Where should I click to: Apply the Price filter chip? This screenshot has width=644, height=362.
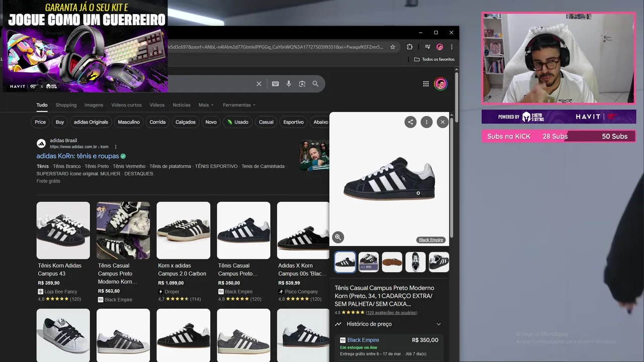coord(40,122)
